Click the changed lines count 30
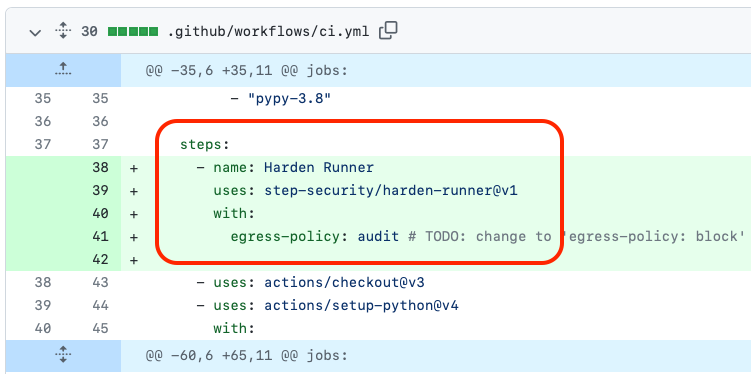 89,32
